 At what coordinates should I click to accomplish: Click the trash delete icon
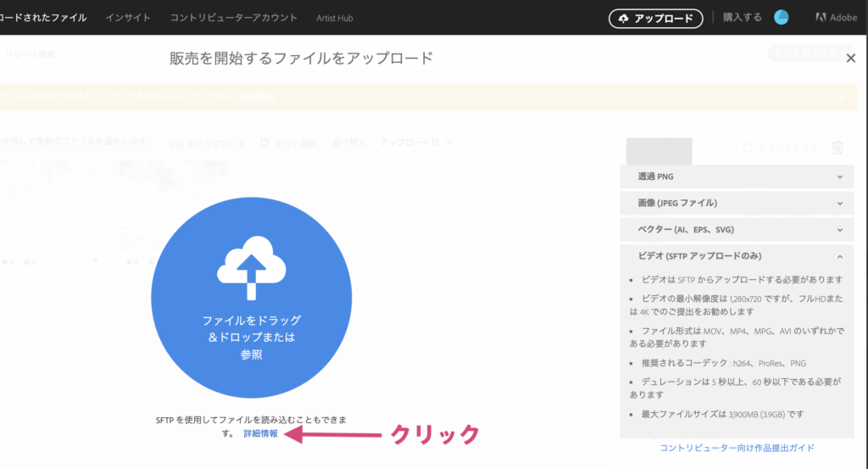pyautogui.click(x=837, y=148)
